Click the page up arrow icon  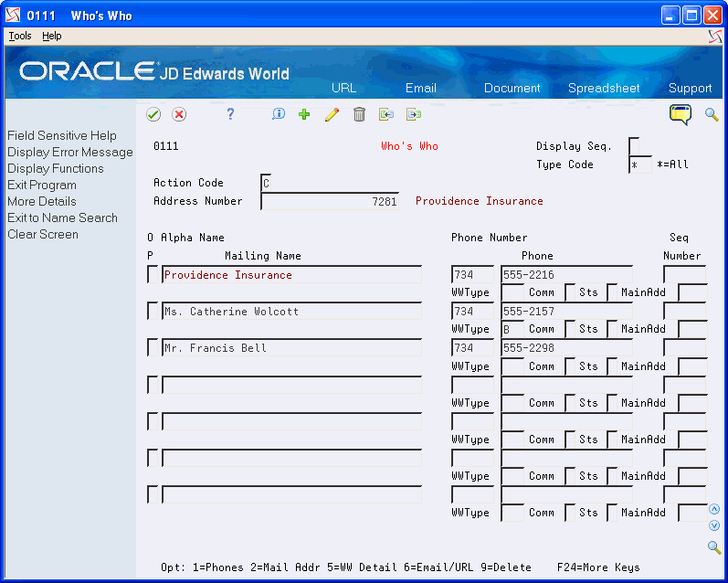click(714, 510)
